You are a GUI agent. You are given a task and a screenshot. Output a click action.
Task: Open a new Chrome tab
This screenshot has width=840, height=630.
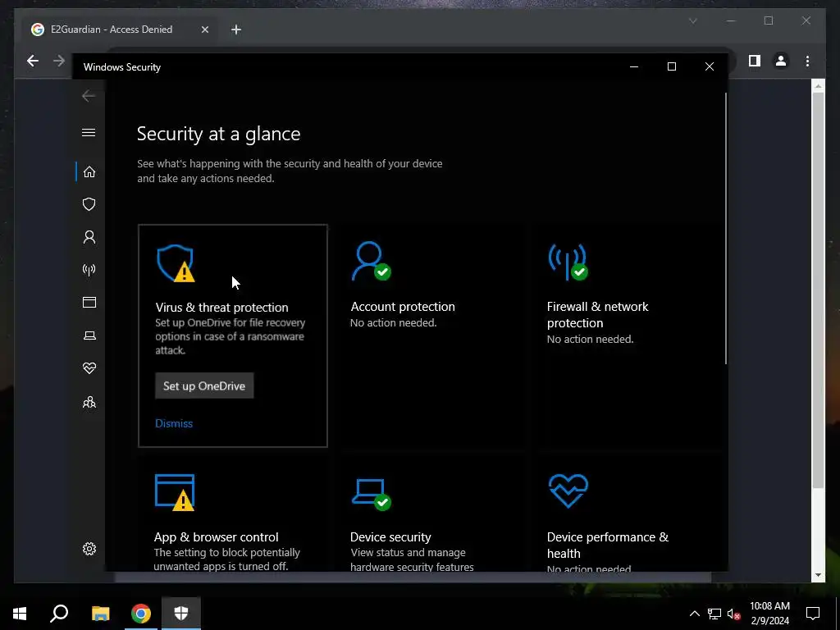click(x=235, y=30)
